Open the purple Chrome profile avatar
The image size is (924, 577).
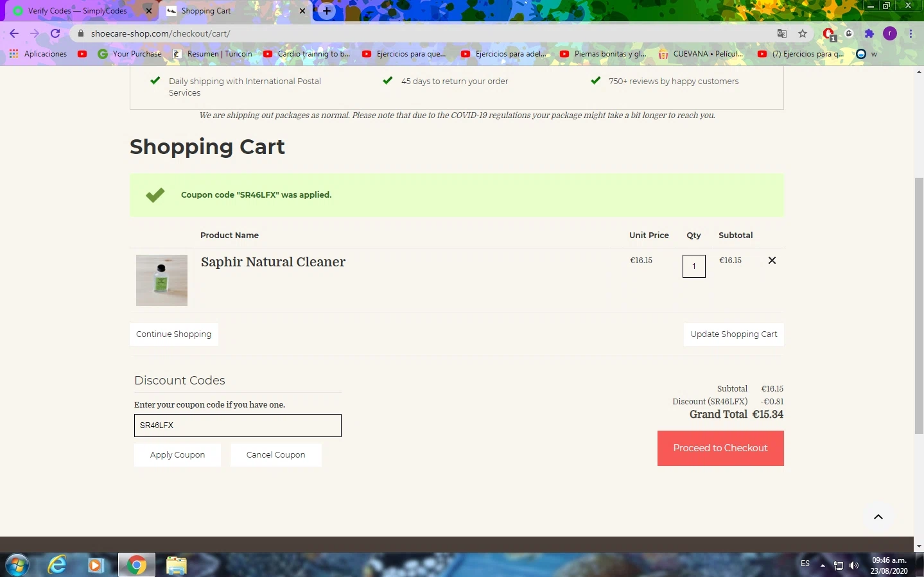coord(890,33)
